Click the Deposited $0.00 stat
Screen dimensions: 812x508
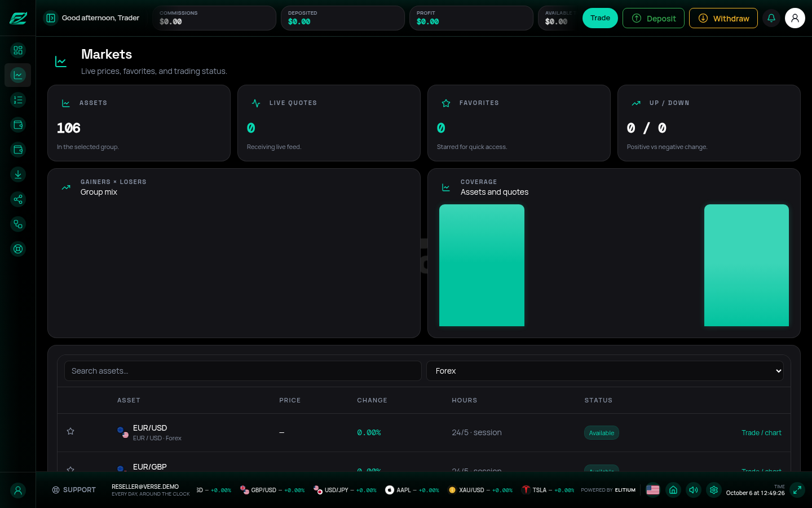[343, 18]
